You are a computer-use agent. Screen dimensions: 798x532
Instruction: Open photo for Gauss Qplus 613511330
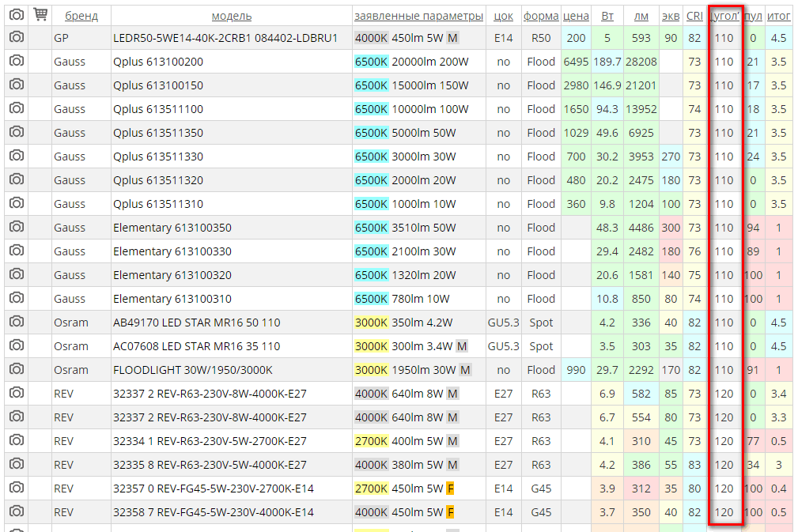coord(17,157)
